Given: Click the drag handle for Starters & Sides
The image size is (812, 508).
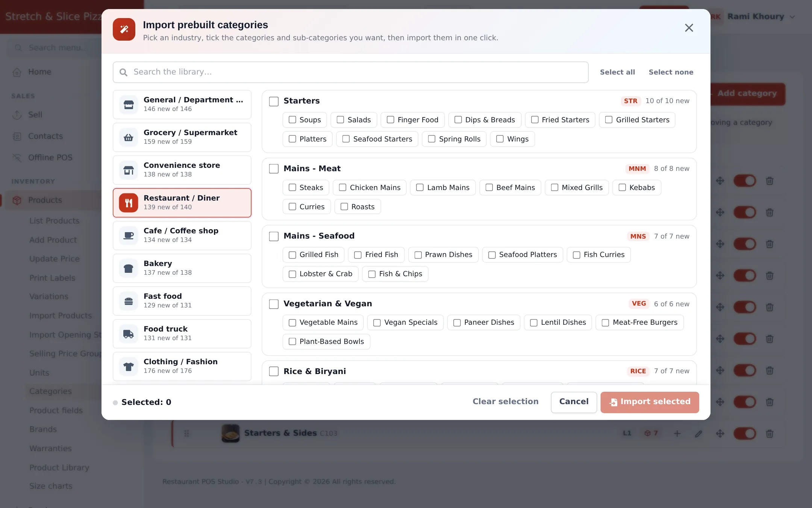Looking at the screenshot, I should (186, 433).
